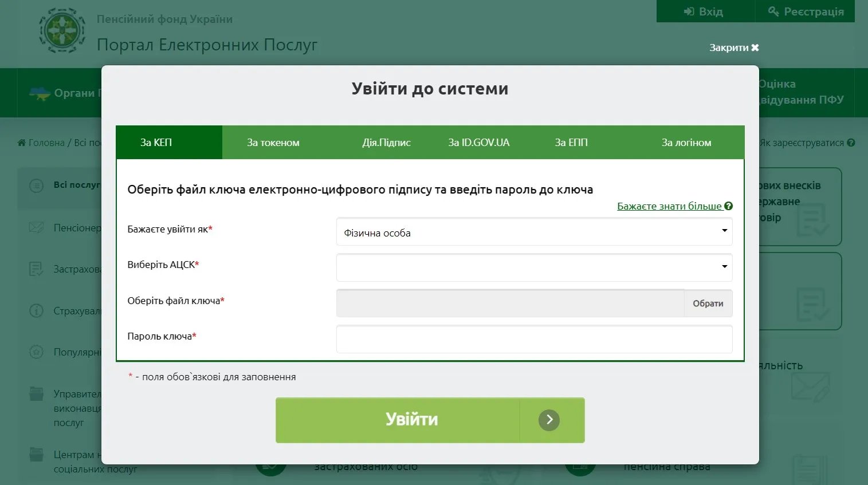Screen dimensions: 868x485
Task: Click the question icon near Як зареєструватися
Action: [851, 143]
